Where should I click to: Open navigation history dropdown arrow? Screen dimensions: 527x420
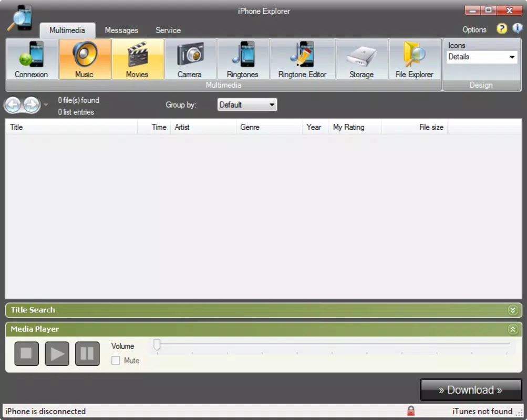coord(46,105)
